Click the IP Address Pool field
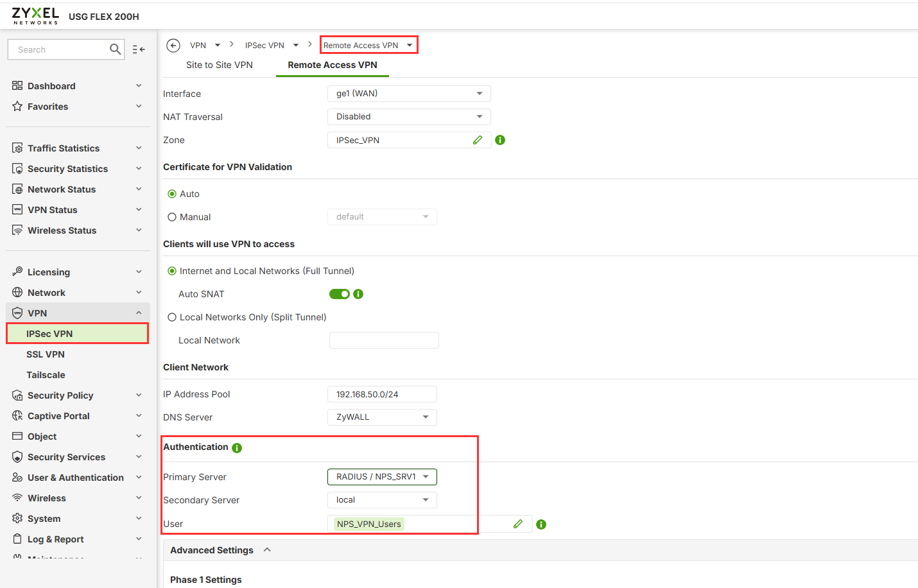This screenshot has height=588, width=918. [x=382, y=394]
